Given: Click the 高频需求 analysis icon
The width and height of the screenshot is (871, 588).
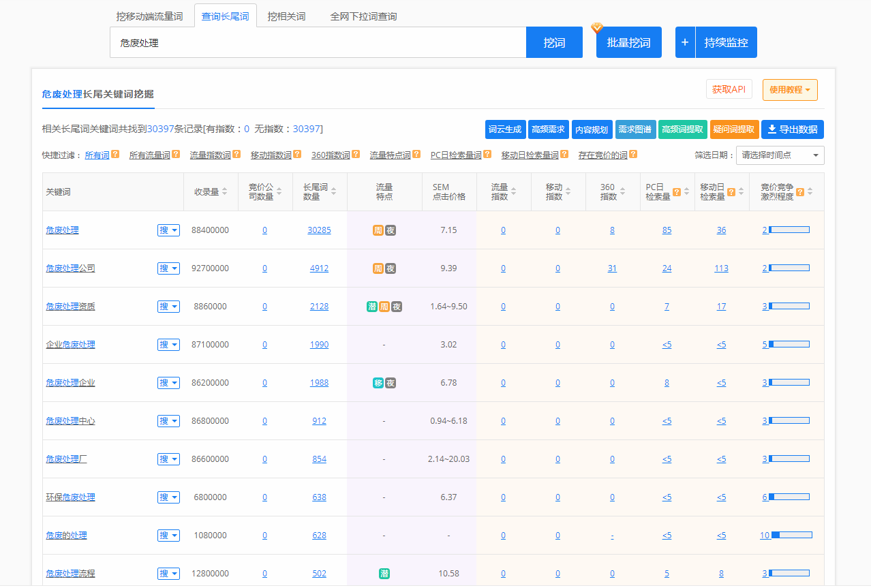Looking at the screenshot, I should tap(549, 129).
